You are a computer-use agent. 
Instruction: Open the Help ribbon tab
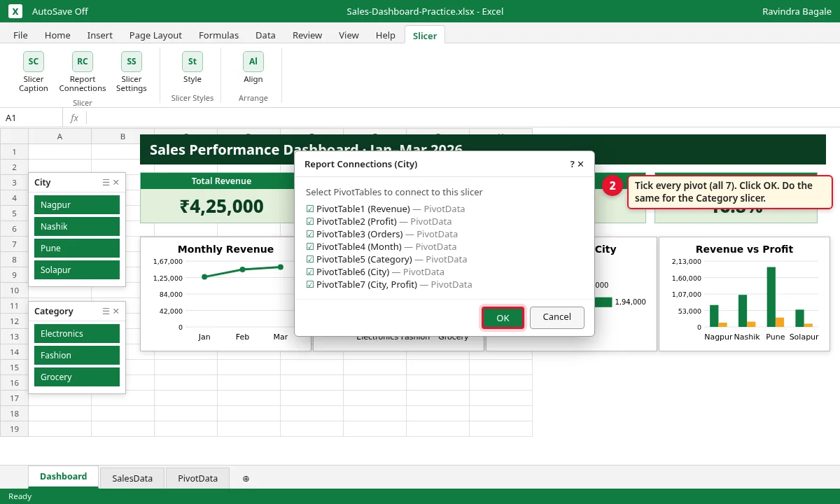point(386,35)
